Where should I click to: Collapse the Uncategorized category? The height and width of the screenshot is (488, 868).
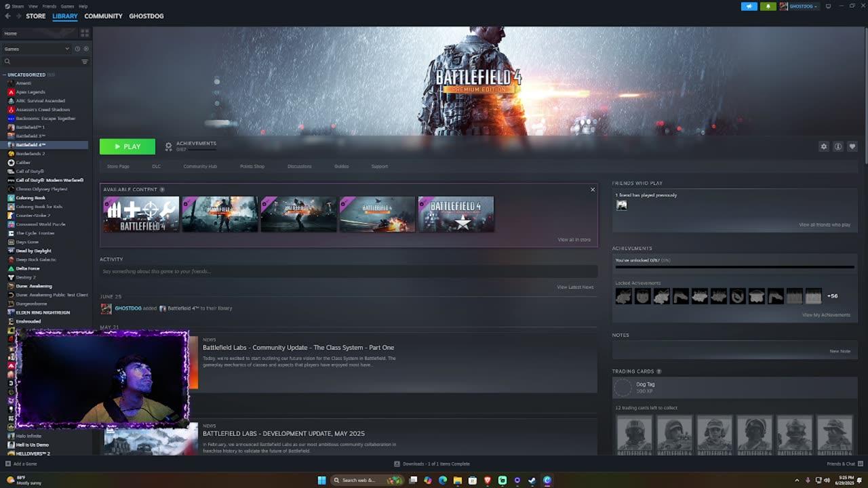coord(4,75)
